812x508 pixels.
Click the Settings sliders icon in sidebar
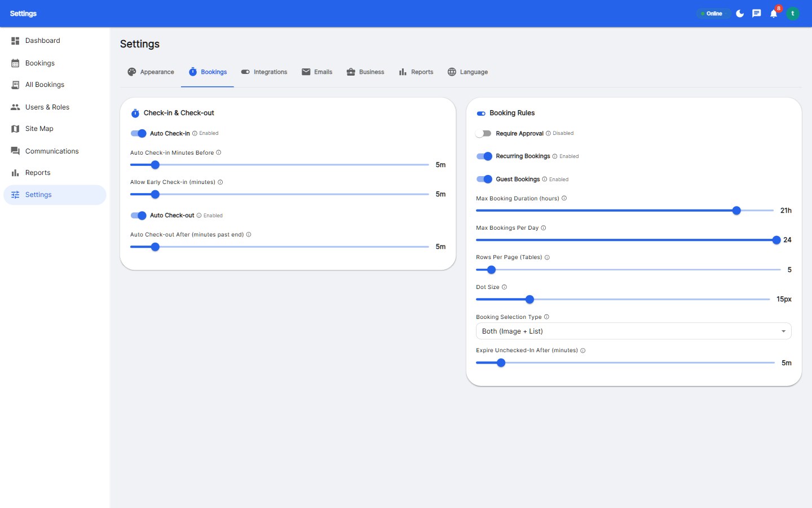(15, 195)
